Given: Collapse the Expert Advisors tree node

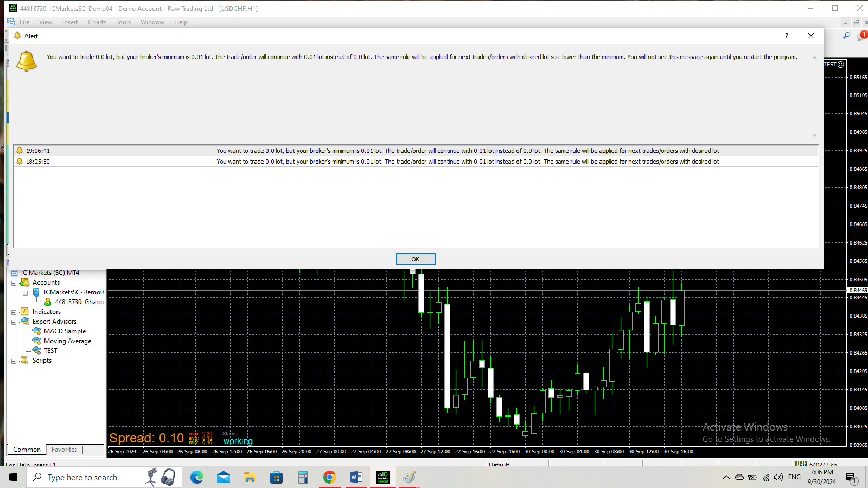Looking at the screenshot, I should 14,322.
